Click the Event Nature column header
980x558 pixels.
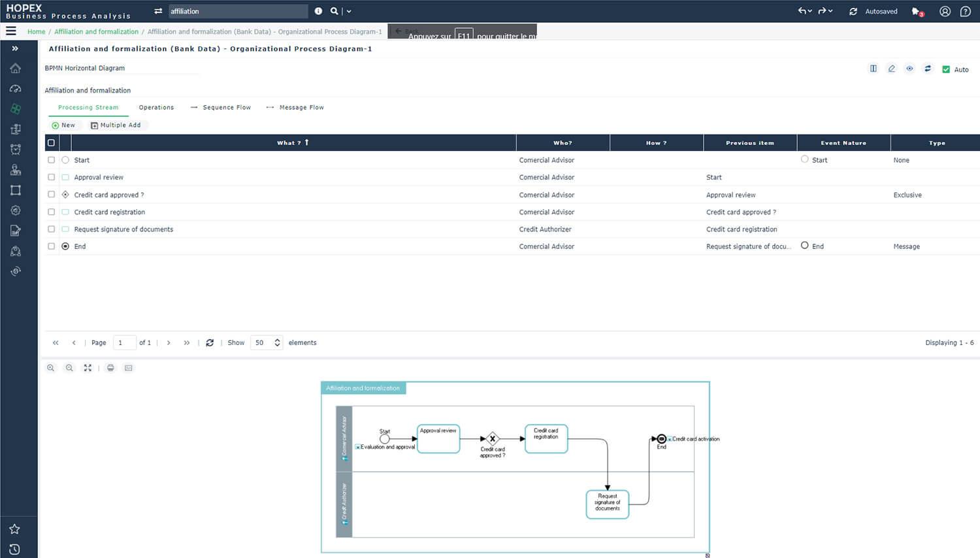point(843,142)
